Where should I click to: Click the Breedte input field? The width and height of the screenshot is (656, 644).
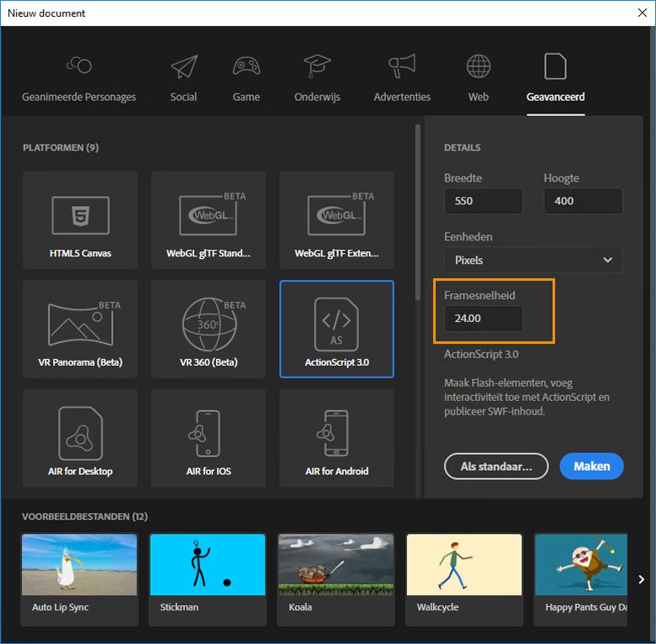484,201
